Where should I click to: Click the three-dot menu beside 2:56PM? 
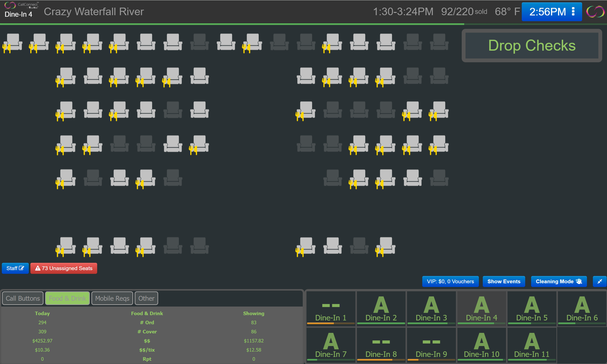(573, 12)
